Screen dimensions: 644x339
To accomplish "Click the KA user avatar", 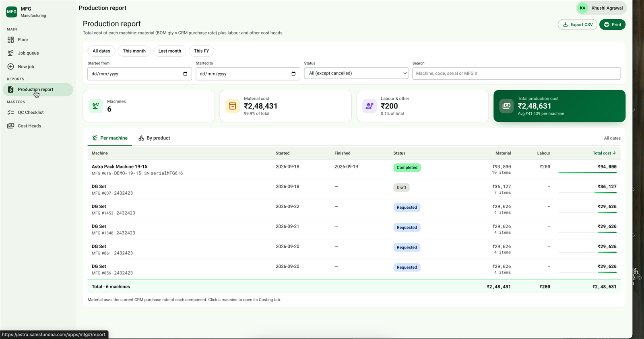I will (582, 8).
